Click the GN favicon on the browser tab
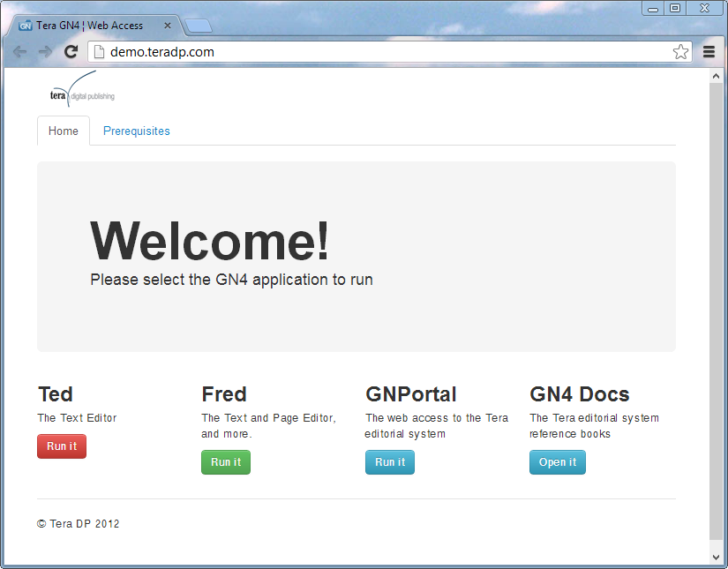This screenshot has width=728, height=569. click(25, 26)
